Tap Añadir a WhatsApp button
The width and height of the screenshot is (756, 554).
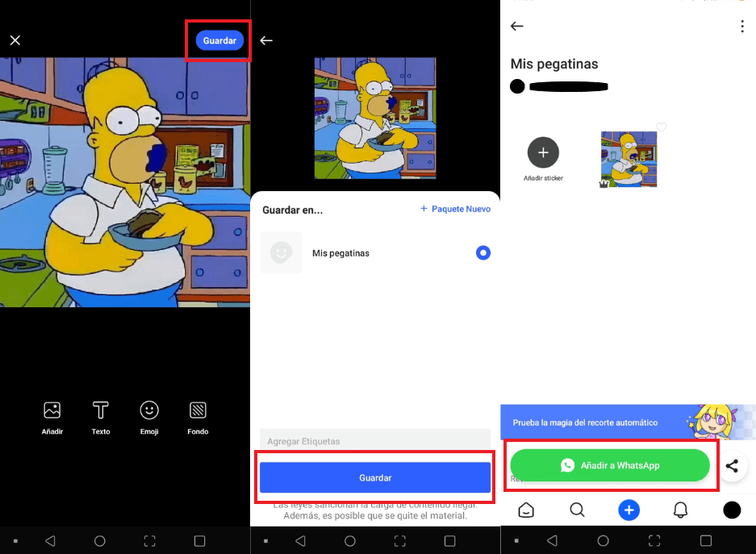click(x=610, y=465)
